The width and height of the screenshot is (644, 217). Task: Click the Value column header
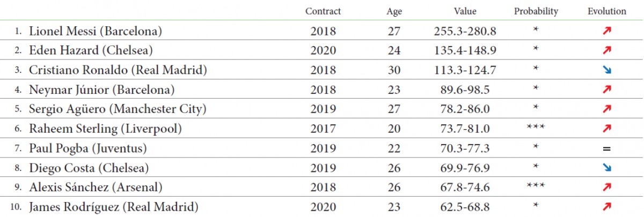[465, 11]
